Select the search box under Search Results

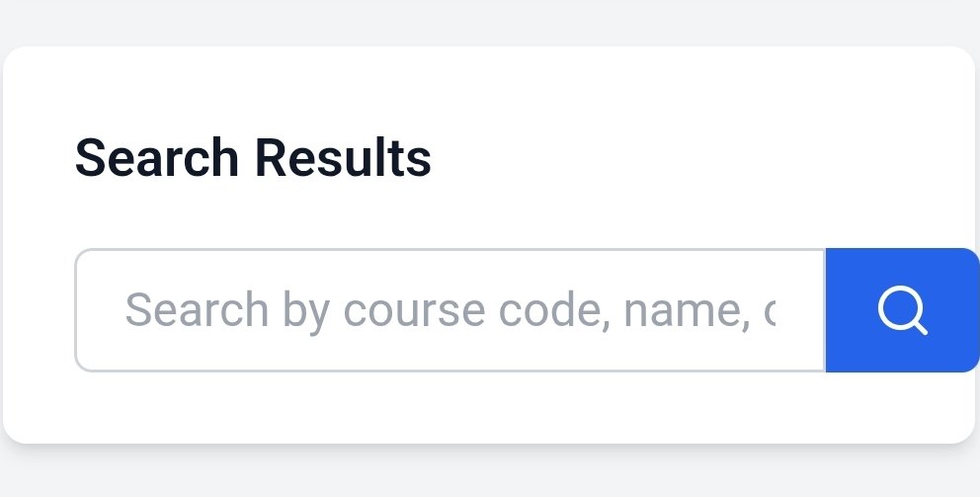point(449,311)
